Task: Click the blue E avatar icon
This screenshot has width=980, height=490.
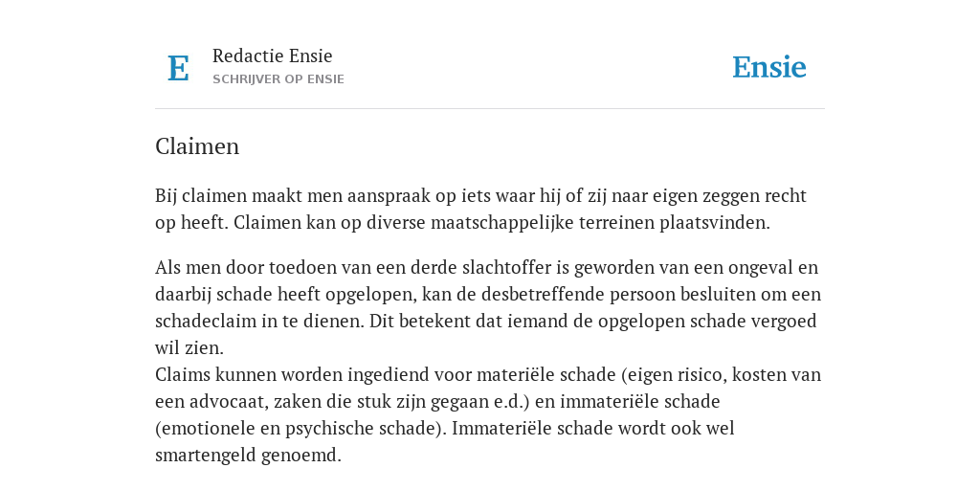Action: [x=178, y=68]
